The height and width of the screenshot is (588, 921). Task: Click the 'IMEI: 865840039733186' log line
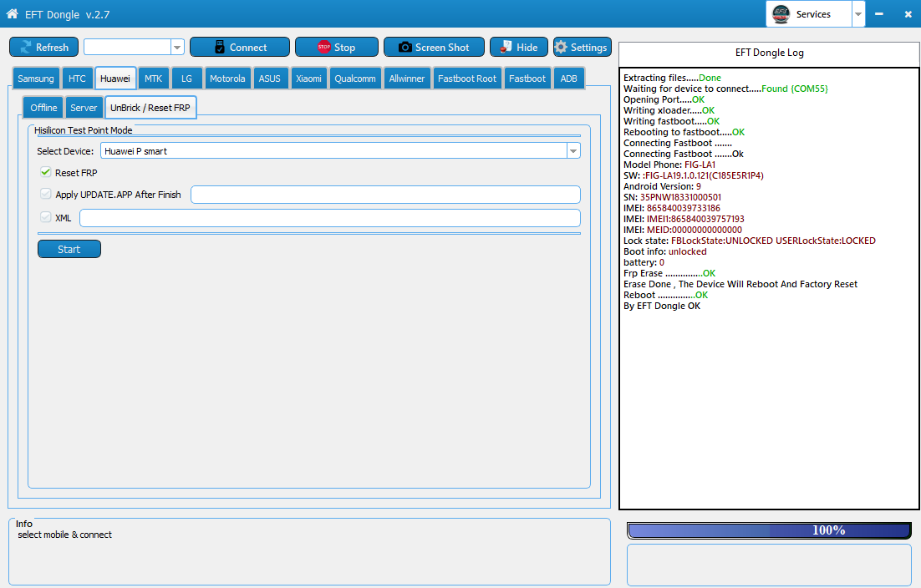coord(671,208)
